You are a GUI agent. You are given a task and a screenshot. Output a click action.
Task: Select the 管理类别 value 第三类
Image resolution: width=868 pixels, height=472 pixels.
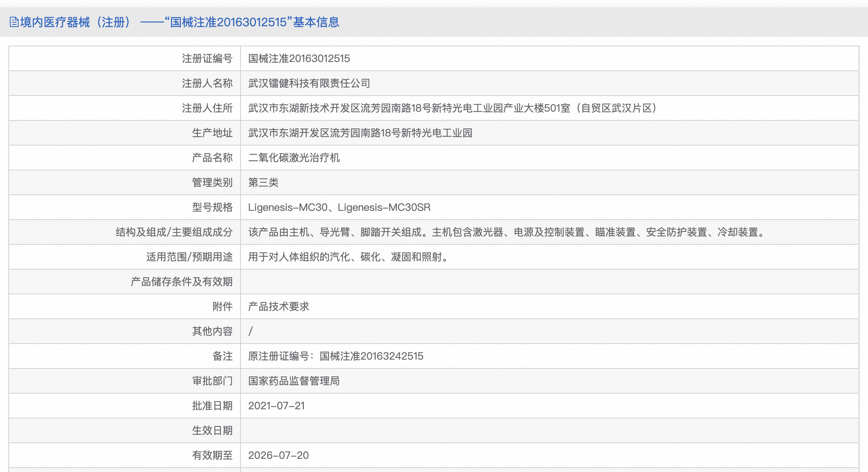pyautogui.click(x=263, y=182)
